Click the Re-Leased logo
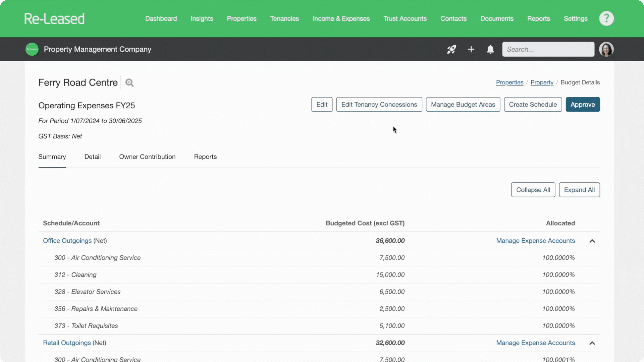The image size is (644, 362). point(54,19)
